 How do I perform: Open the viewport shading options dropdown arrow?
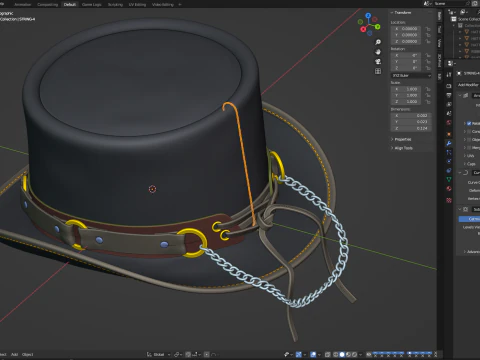click(x=361, y=354)
